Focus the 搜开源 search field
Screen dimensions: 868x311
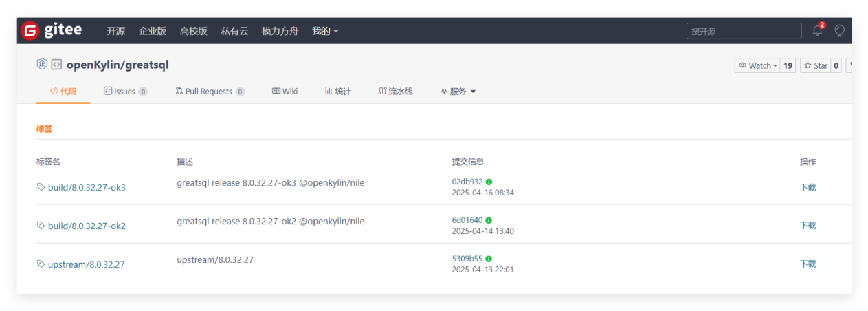pos(744,31)
